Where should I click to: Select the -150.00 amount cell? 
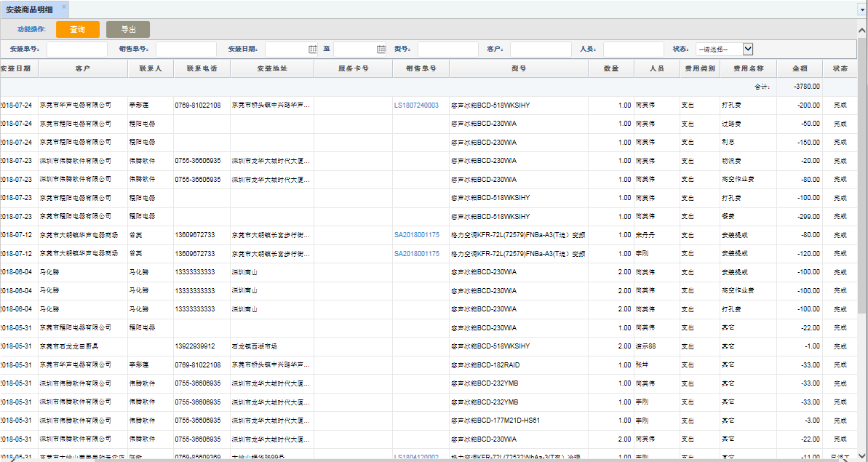point(800,142)
